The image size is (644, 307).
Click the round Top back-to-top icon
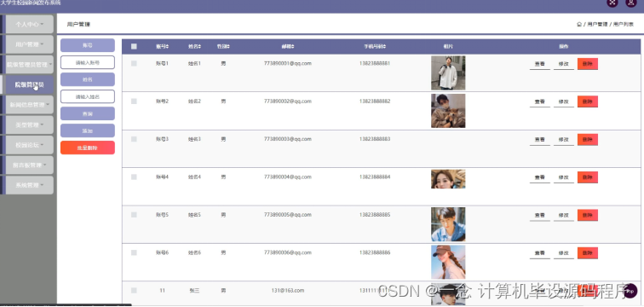630,291
